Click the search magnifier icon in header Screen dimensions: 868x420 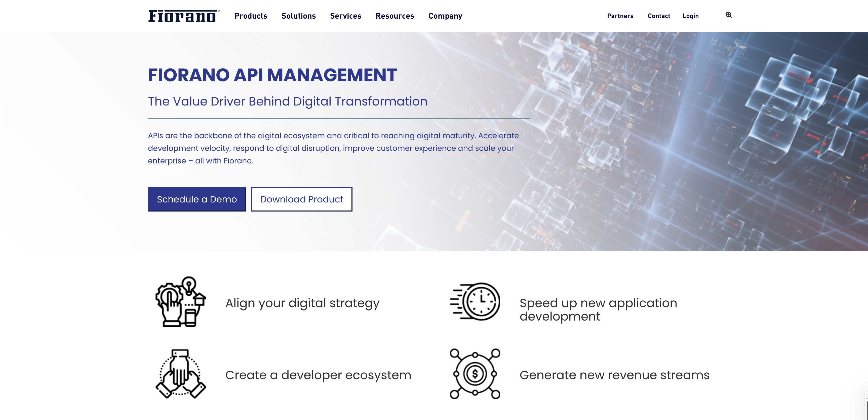click(729, 15)
